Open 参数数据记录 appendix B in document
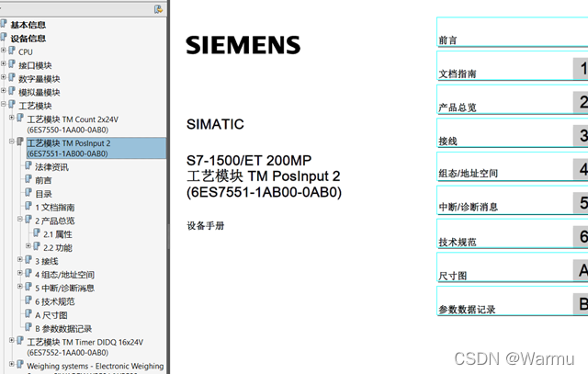 pos(513,300)
